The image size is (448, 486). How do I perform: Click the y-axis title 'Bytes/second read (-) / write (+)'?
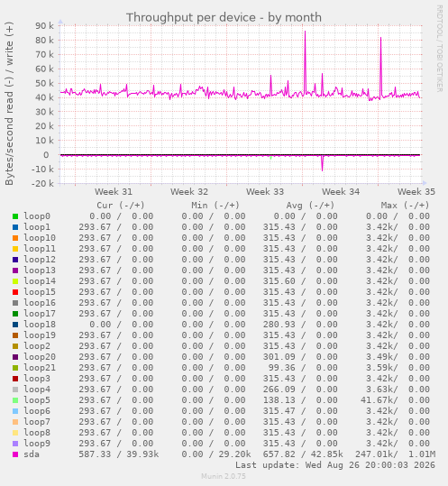coord(9,103)
